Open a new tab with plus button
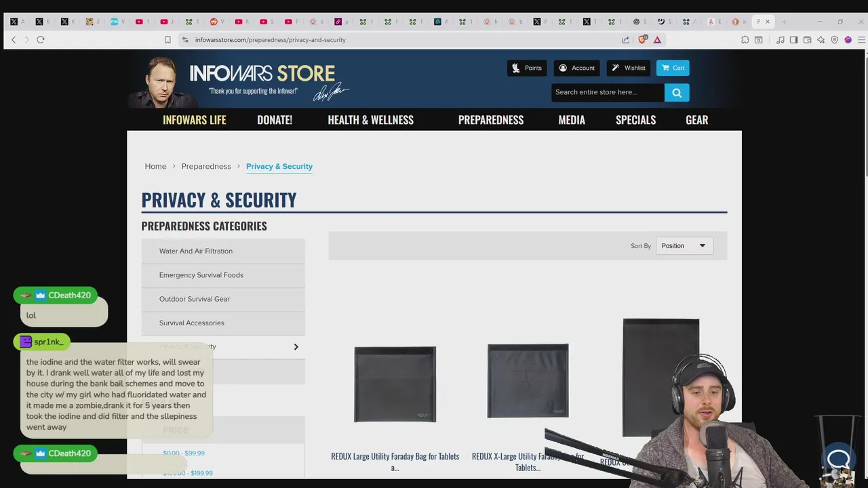 [784, 22]
